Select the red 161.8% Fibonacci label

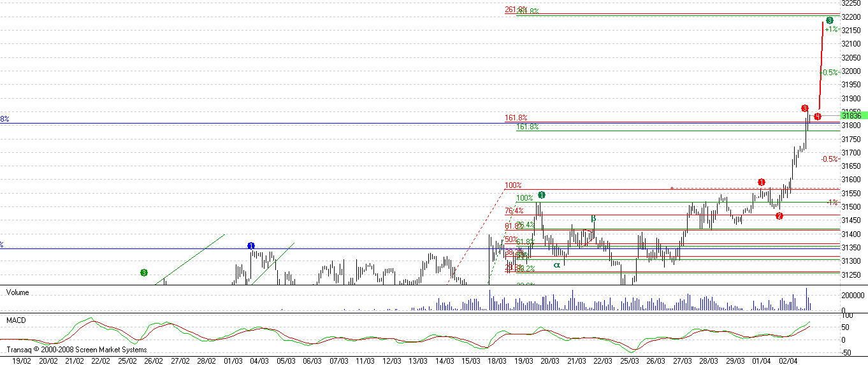pos(516,118)
